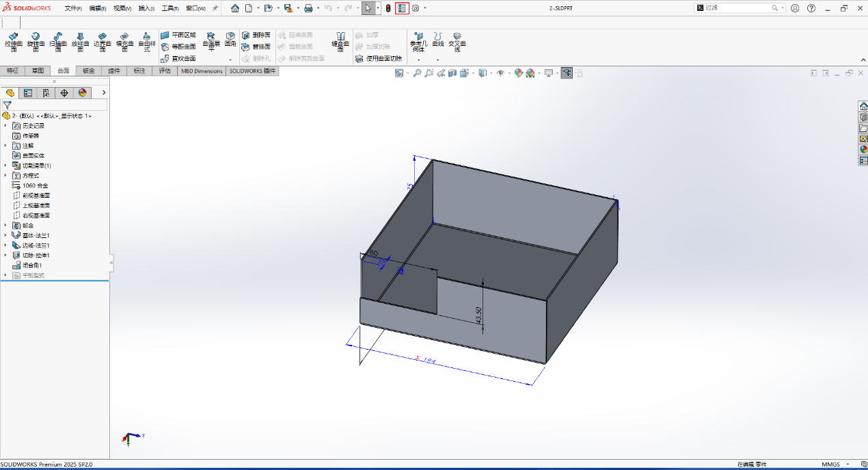
Task: Toggle the View Setting monitor icon
Action: [x=548, y=73]
